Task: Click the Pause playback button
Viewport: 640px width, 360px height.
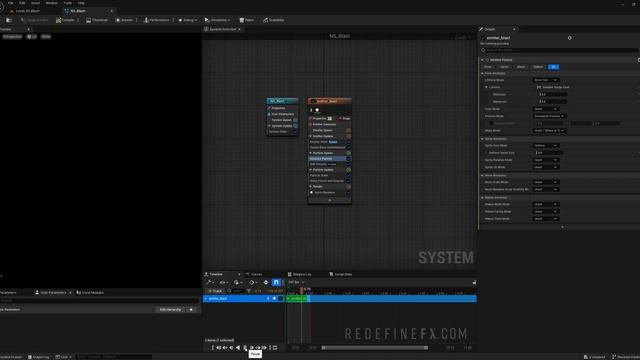Action: tap(245, 348)
